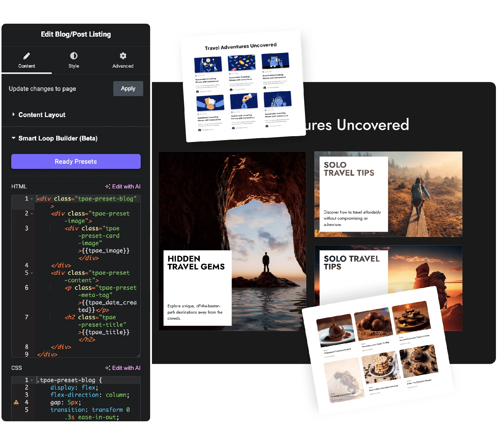Toggle fold arrow on HTML line 1
This screenshot has height=447, width=504.
point(32,199)
